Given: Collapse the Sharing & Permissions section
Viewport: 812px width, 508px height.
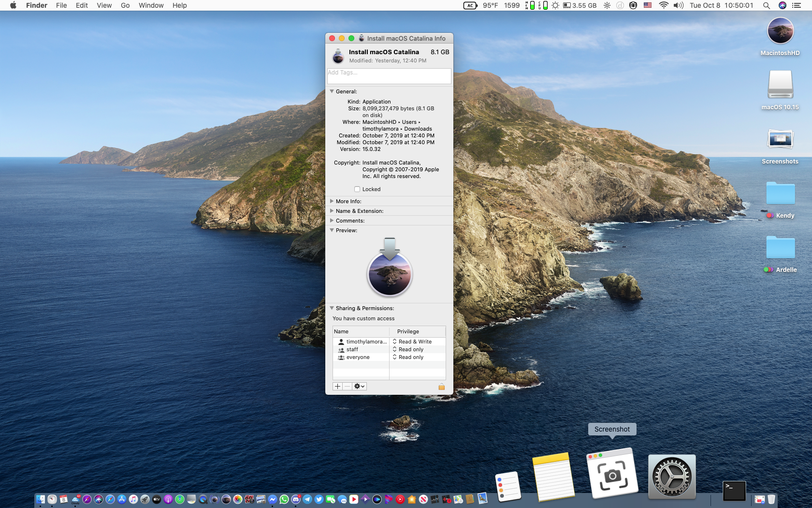Looking at the screenshot, I should click(332, 308).
